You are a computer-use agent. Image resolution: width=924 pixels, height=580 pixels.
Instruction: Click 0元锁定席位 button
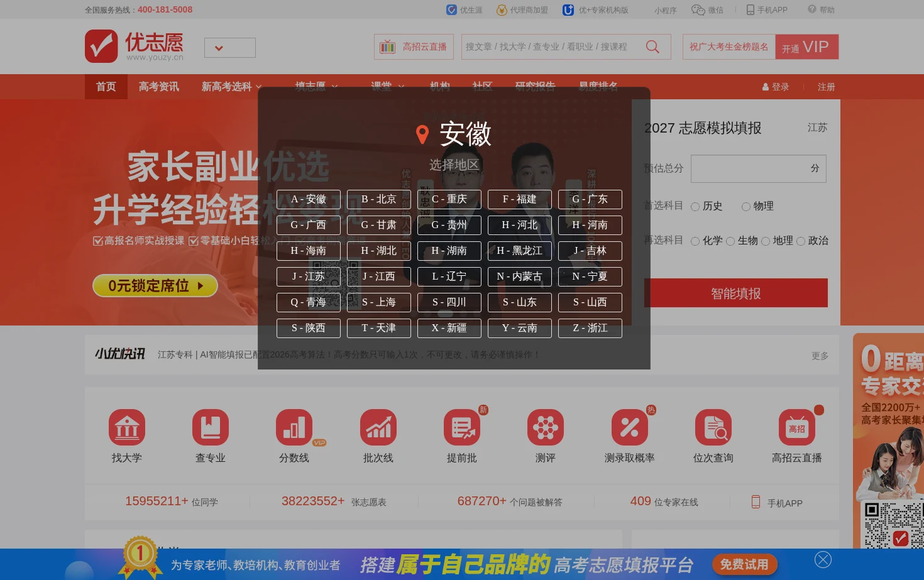155,286
